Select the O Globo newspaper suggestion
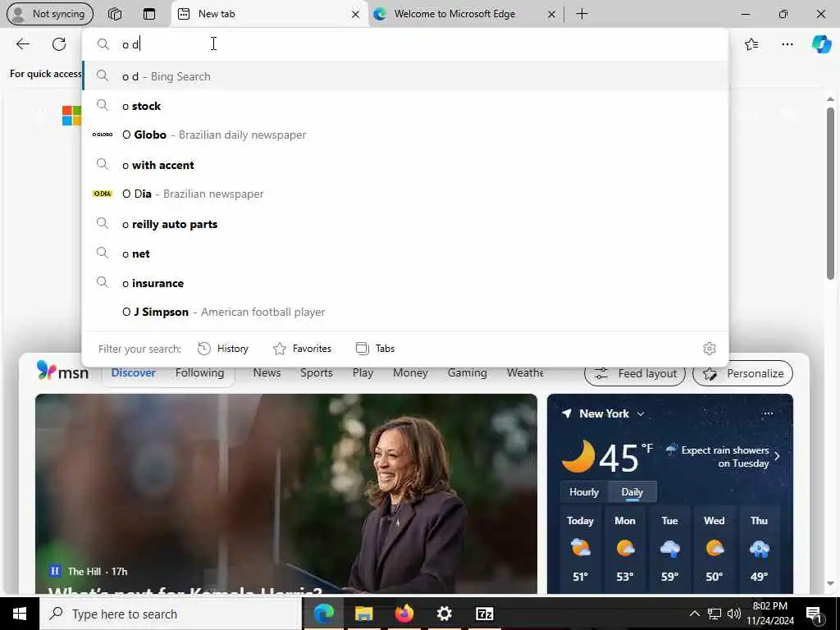 405,135
